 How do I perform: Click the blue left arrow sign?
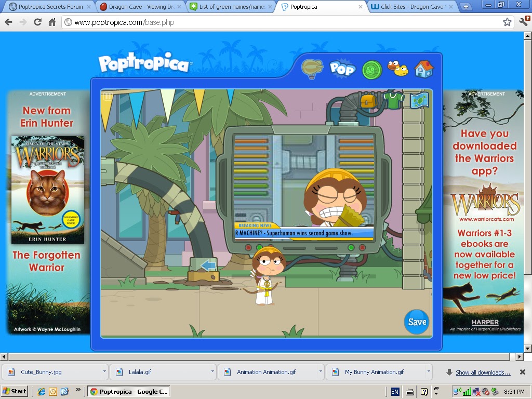(208, 265)
